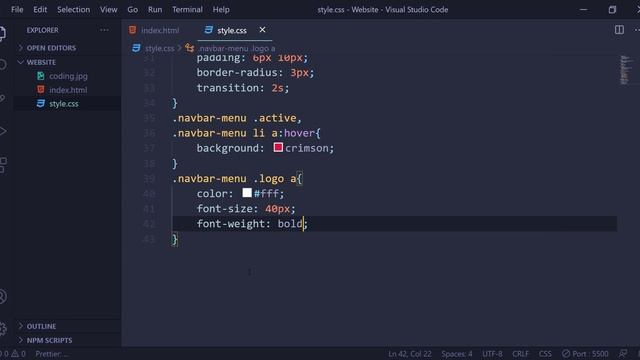The height and width of the screenshot is (360, 640).
Task: Click the 'transition: 2s;' line
Action: click(242, 88)
